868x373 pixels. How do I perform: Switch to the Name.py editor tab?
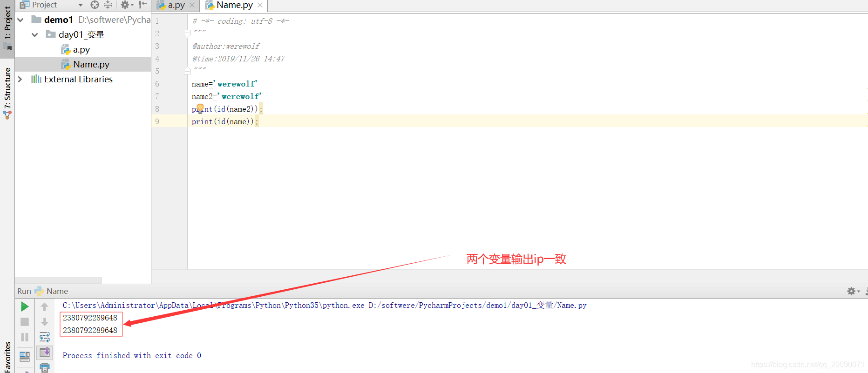click(234, 5)
